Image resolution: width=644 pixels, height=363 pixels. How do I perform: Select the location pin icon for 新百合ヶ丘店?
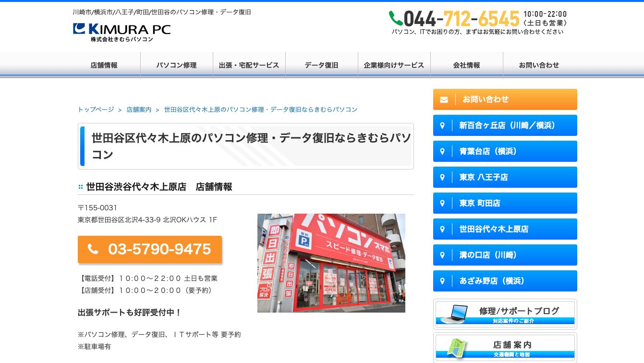click(442, 125)
